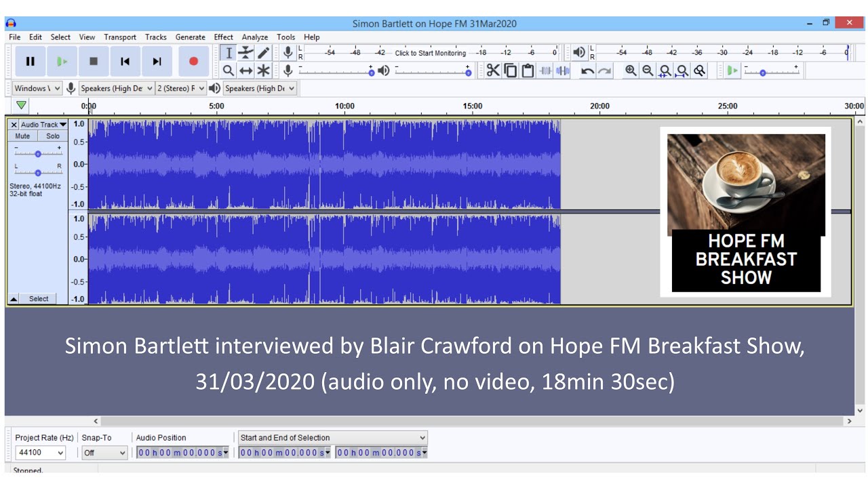
Task: Open 'Start and End of Selection' dropdown
Action: point(333,438)
